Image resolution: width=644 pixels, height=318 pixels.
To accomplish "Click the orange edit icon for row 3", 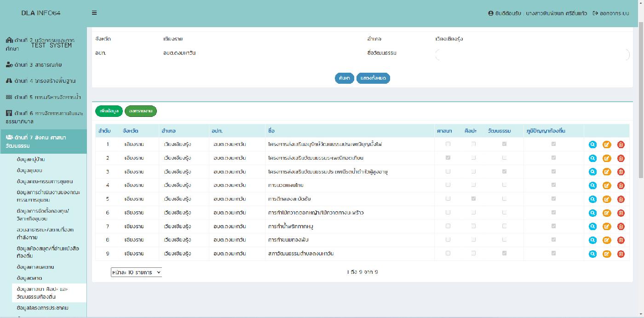I will coord(607,172).
